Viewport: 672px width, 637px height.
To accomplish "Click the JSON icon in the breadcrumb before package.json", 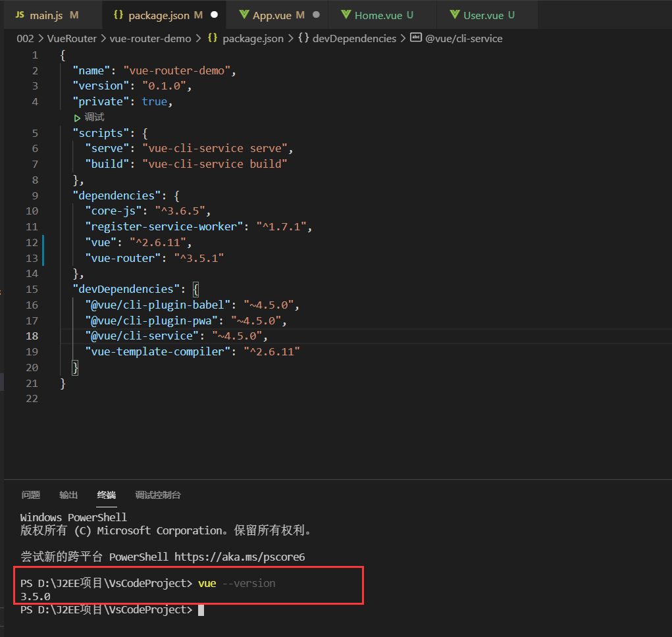I will 213,38.
